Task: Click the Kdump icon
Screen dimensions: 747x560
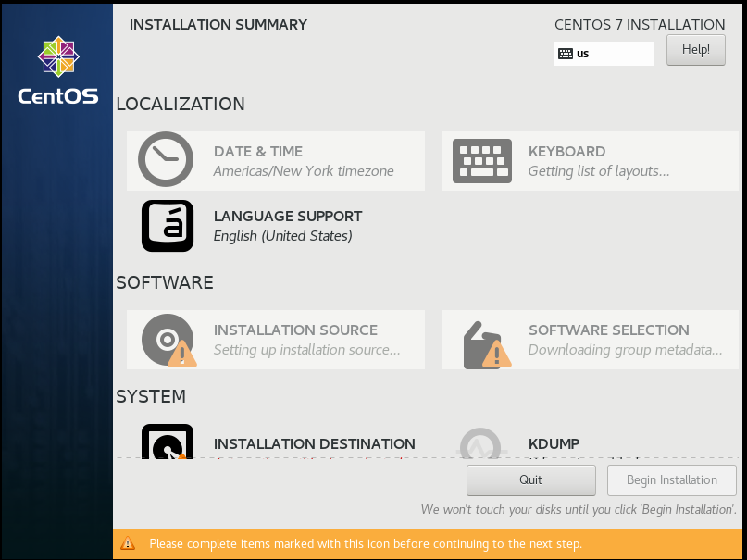Action: point(481,443)
